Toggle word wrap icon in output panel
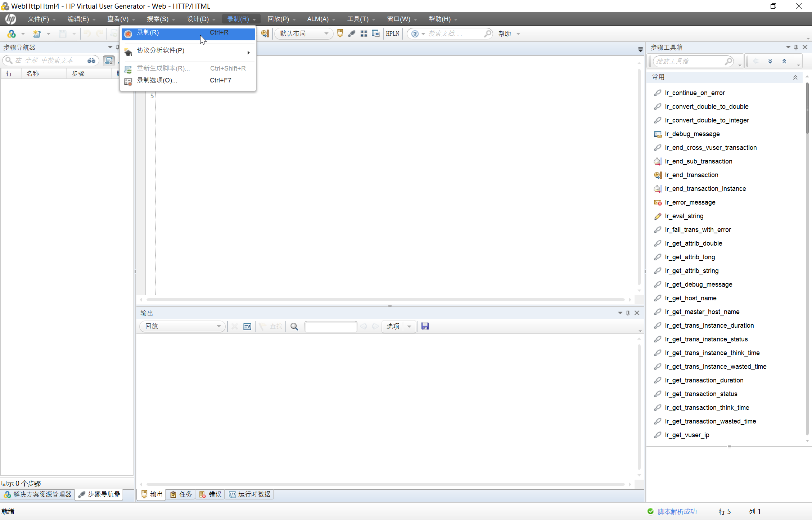The height and width of the screenshot is (520, 812). pos(247,326)
